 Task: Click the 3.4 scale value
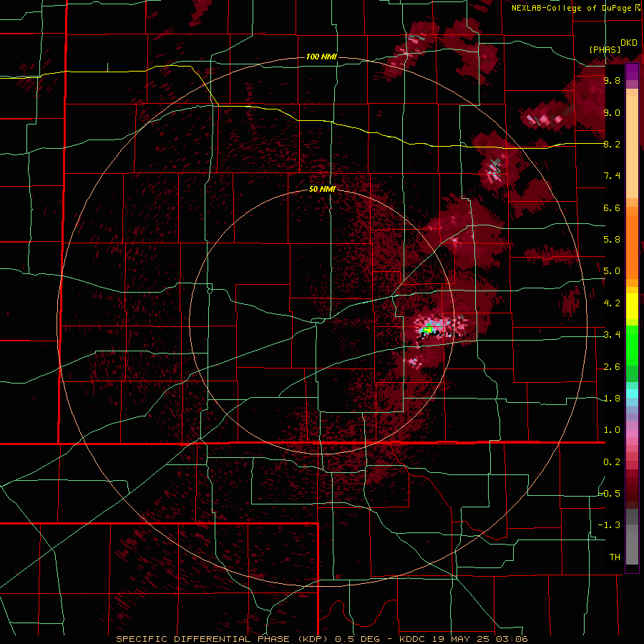612,335
